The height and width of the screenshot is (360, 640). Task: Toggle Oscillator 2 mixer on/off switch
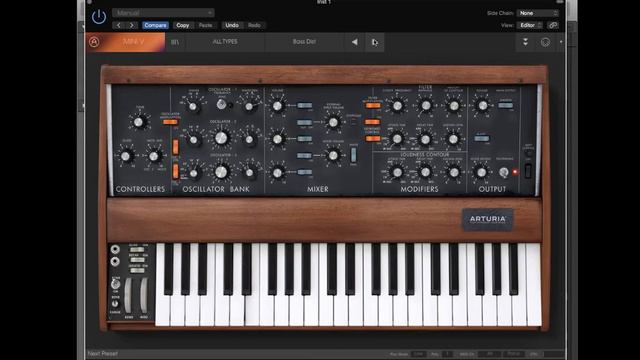point(304,139)
